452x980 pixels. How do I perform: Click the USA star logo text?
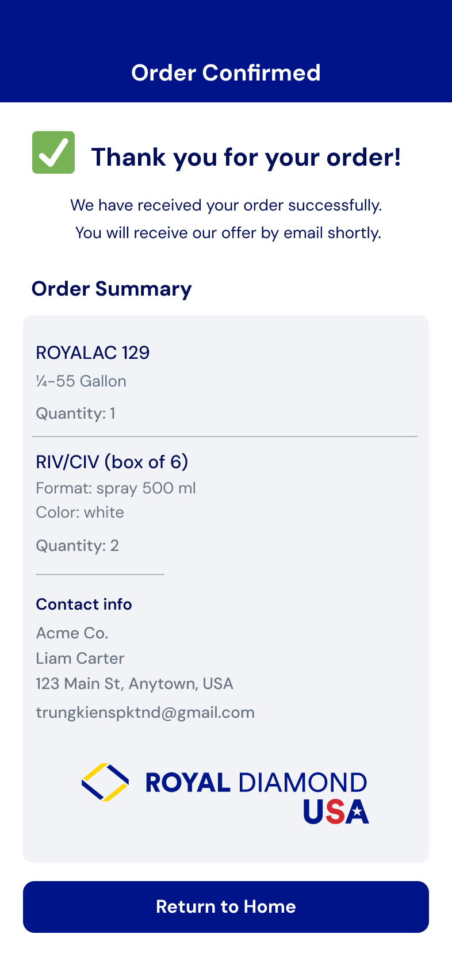[x=336, y=811]
